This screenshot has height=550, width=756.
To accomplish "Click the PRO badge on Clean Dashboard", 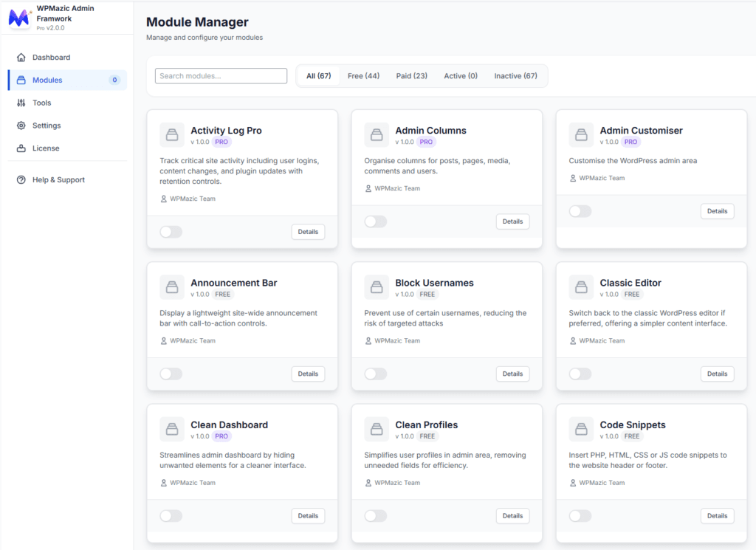I will (221, 437).
